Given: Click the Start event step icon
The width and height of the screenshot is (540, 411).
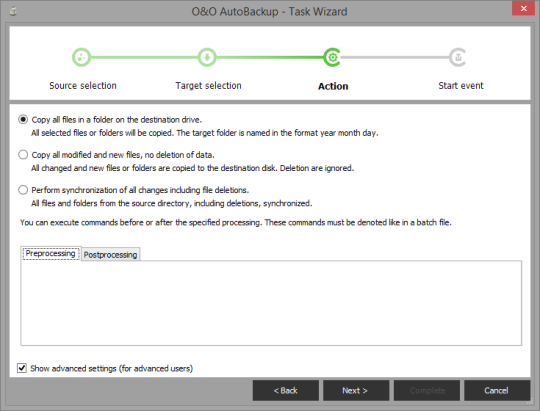Looking at the screenshot, I should (458, 57).
